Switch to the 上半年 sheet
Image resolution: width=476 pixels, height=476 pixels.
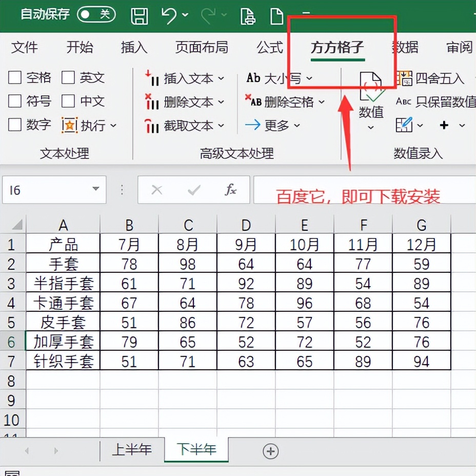pos(132,450)
